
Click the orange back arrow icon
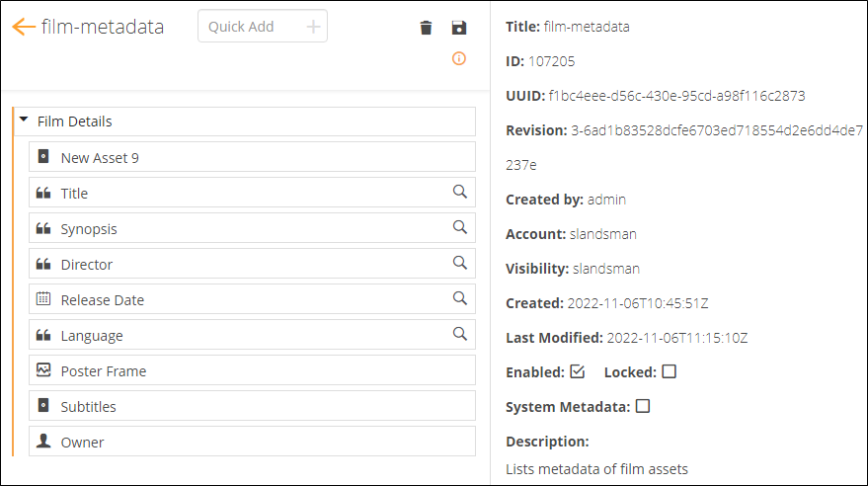(x=24, y=27)
